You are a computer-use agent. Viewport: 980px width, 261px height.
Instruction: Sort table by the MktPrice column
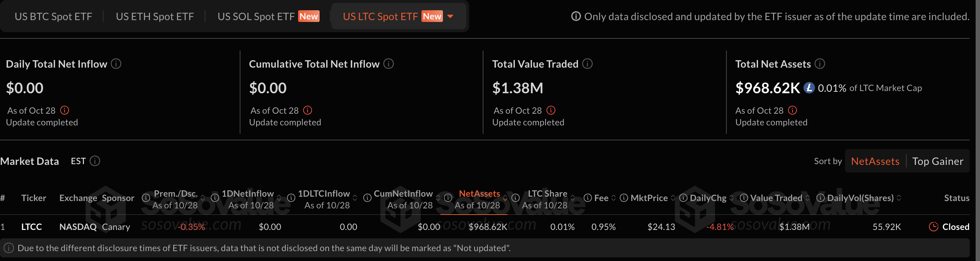(649, 198)
